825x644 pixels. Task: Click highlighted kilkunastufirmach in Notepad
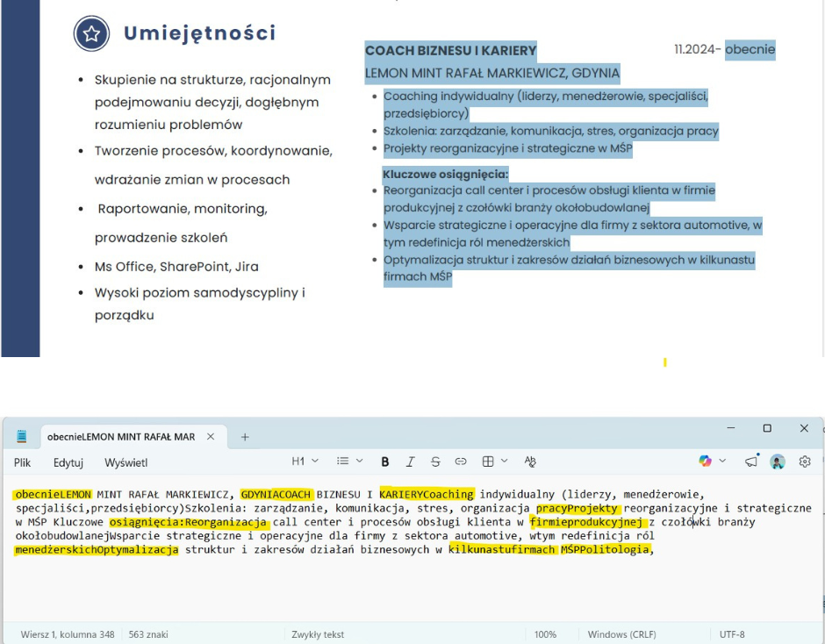tap(501, 549)
